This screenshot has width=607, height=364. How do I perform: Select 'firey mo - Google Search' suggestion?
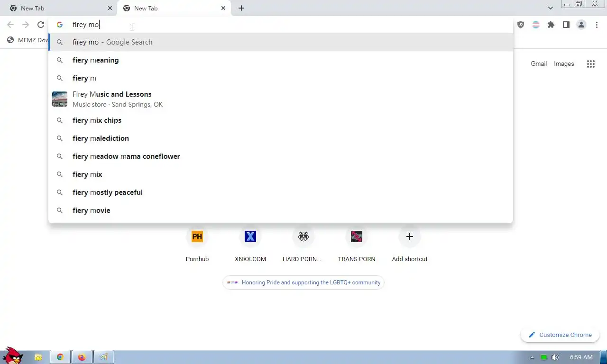(281, 42)
